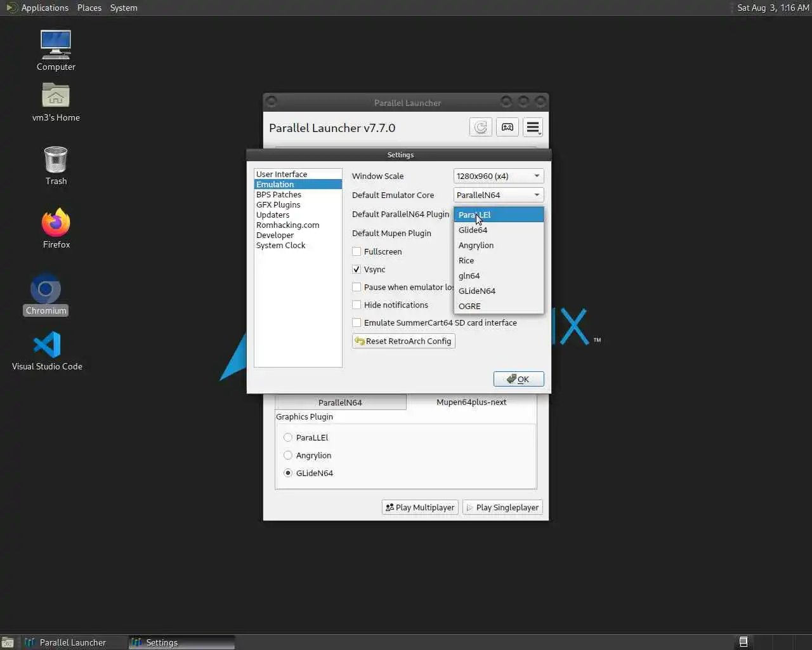812x650 pixels.
Task: Select ParaLLEl graphics plugin radio button
Action: pyautogui.click(x=288, y=437)
